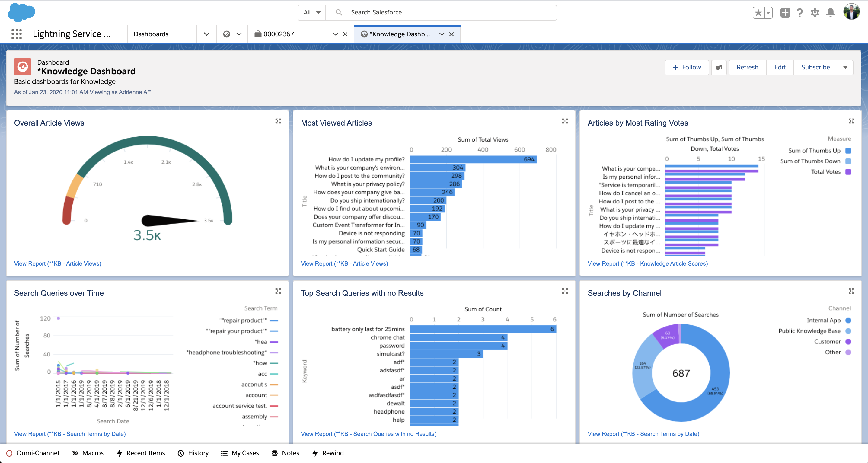Expand the Most Viewed Articles widget
Viewport: 868px width, 463px height.
565,121
